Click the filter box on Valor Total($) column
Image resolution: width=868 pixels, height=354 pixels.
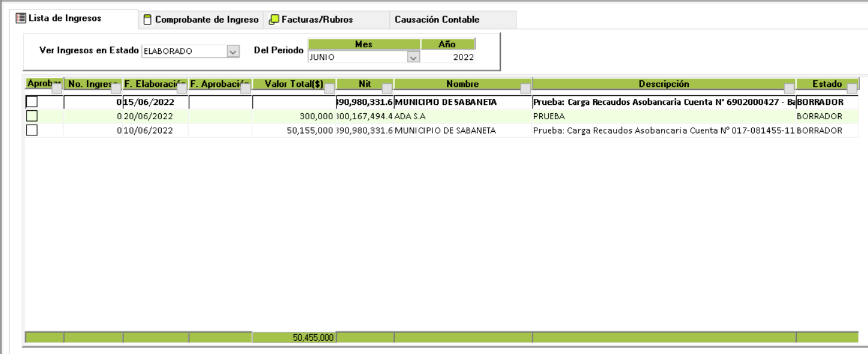coord(329,89)
